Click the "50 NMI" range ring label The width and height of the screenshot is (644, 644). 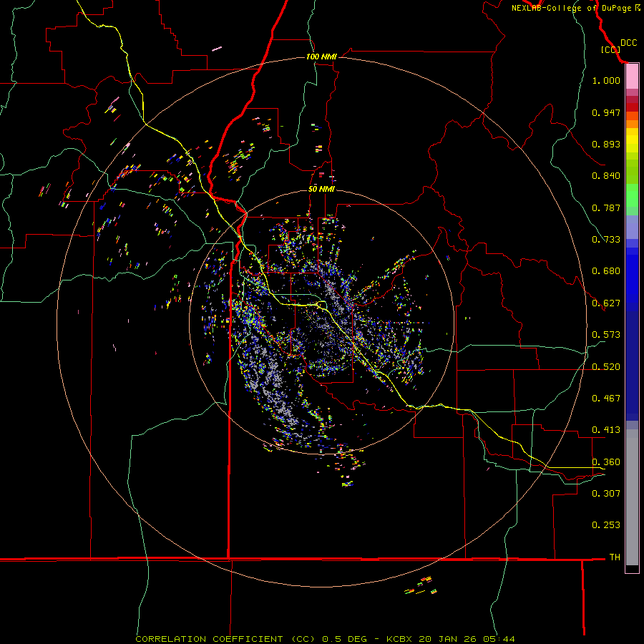point(321,189)
